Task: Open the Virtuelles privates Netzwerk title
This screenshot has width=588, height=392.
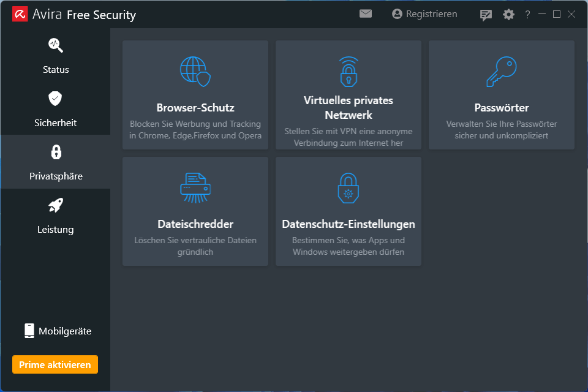Action: [x=349, y=108]
